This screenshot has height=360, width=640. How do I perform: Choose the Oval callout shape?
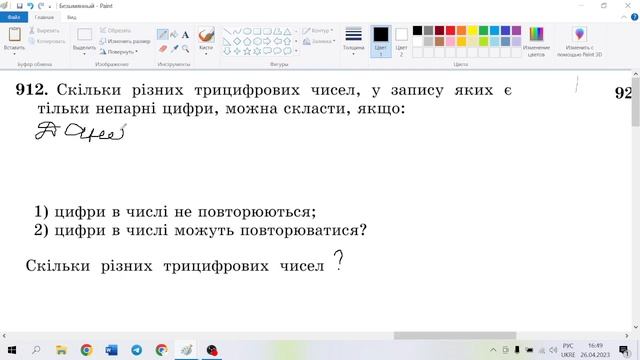[x=277, y=51]
